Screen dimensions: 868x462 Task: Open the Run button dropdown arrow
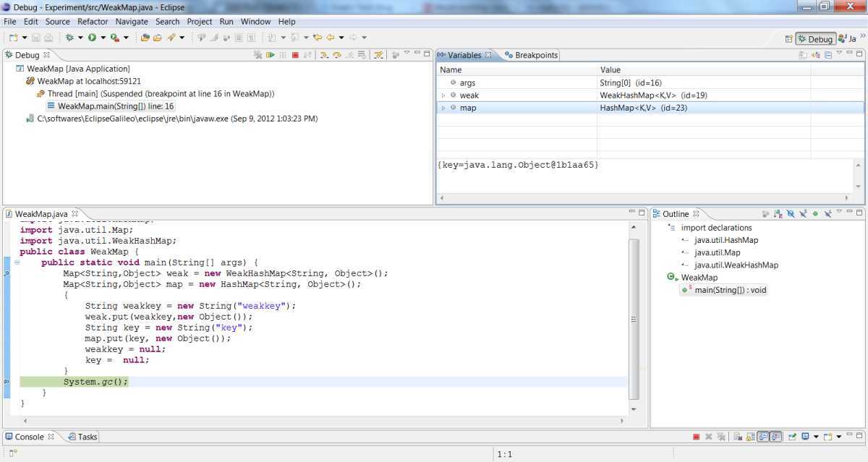[x=103, y=38]
